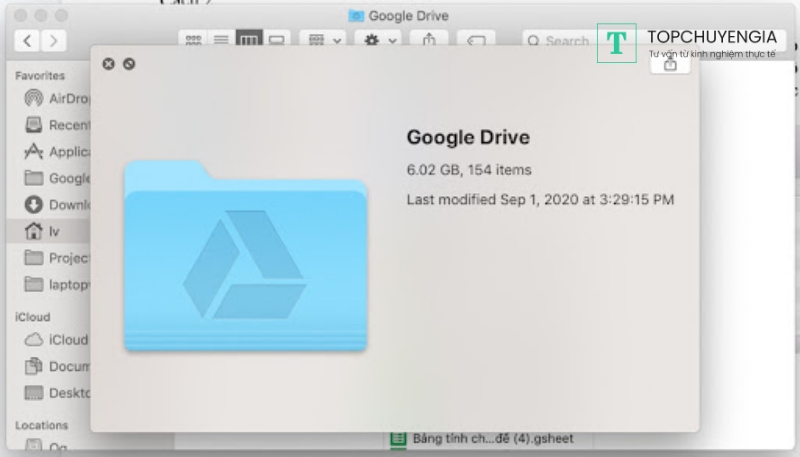Screen dimensions: 800x457
Task: Close the Quick Look preview panel
Action: [108, 64]
